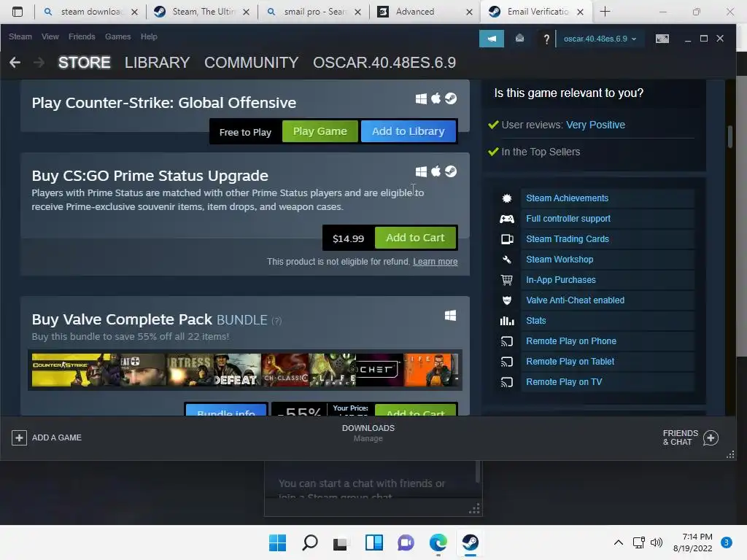Image resolution: width=747 pixels, height=560 pixels.
Task: Click the Steam help question mark
Action: 546,39
